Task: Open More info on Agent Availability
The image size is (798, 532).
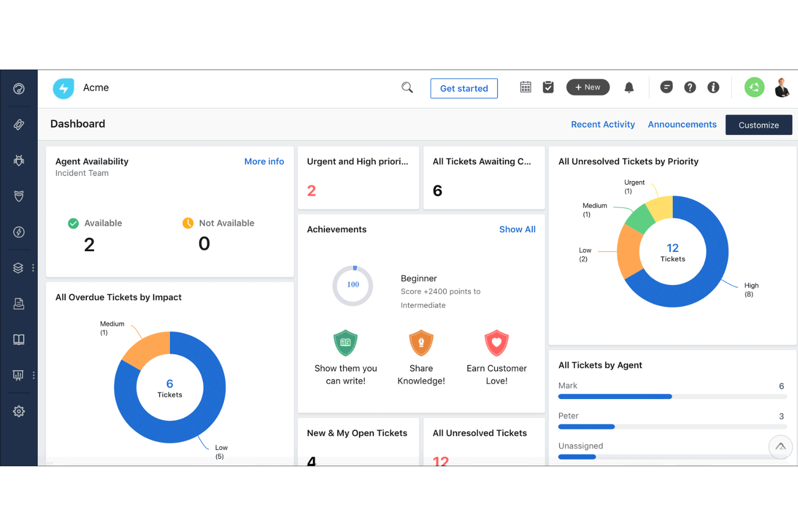Action: pos(264,161)
